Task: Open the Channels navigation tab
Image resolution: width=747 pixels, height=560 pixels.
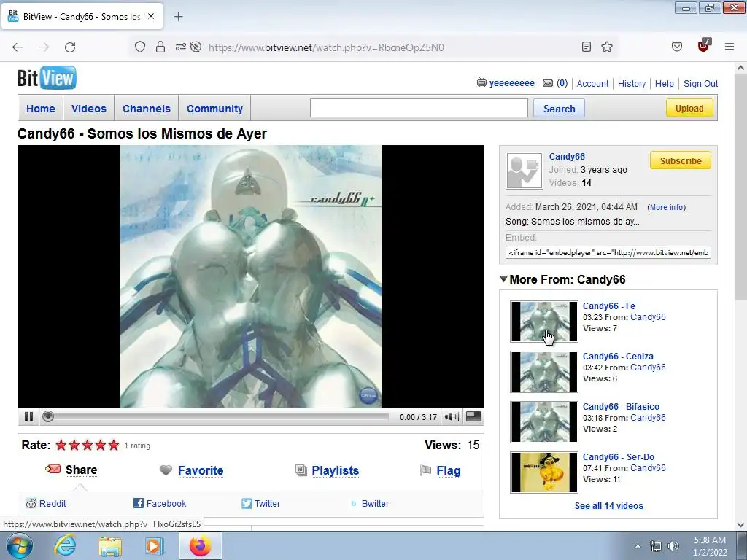Action: coord(146,109)
